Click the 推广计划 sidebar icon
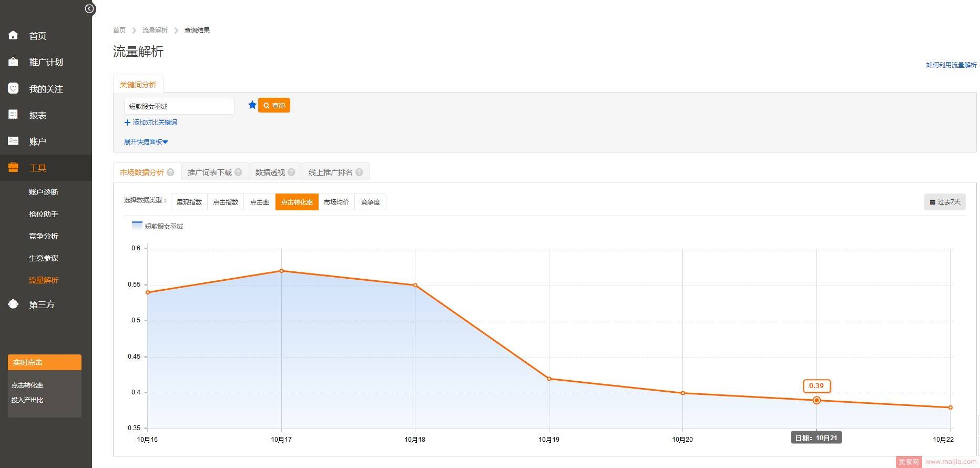Image resolution: width=980 pixels, height=468 pixels. pos(13,62)
